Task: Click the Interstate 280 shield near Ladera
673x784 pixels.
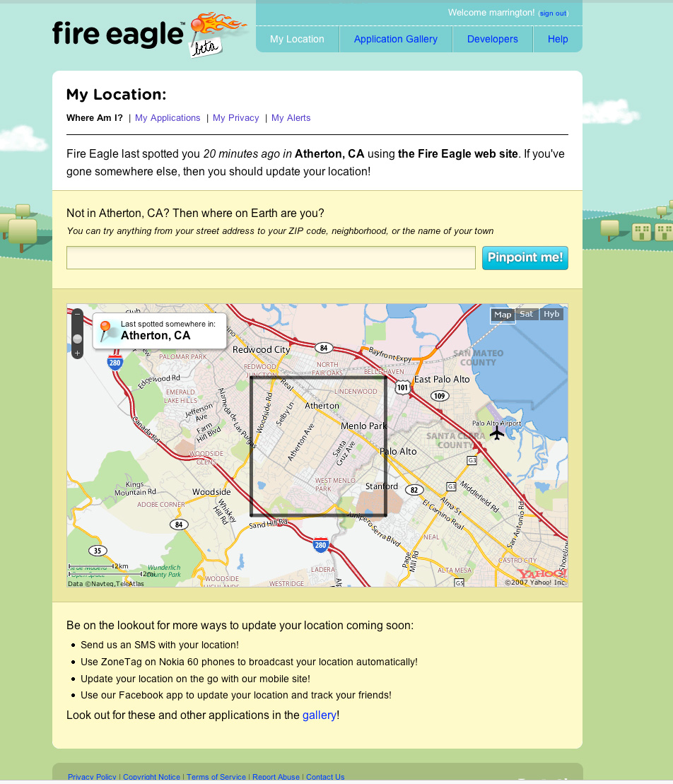Action: pyautogui.click(x=320, y=545)
